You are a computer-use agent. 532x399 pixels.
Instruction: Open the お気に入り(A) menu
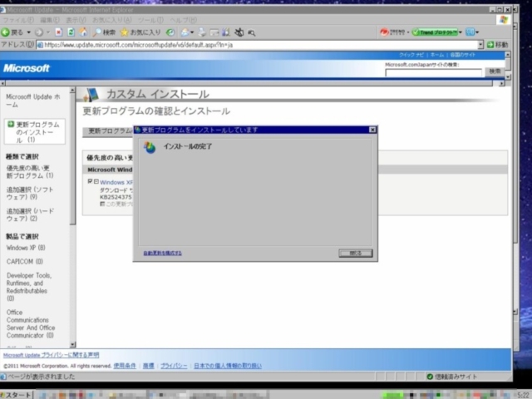click(112, 20)
